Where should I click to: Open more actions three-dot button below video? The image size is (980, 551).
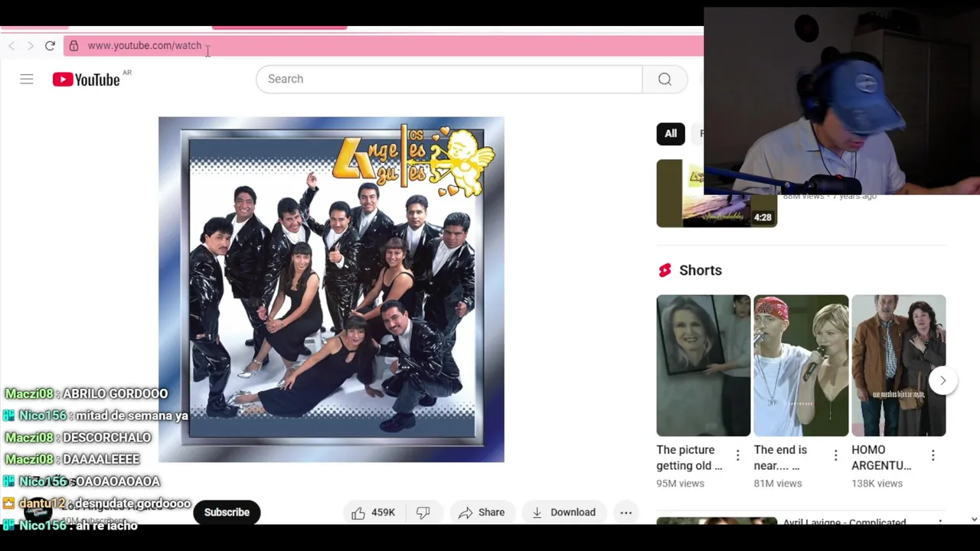(626, 513)
